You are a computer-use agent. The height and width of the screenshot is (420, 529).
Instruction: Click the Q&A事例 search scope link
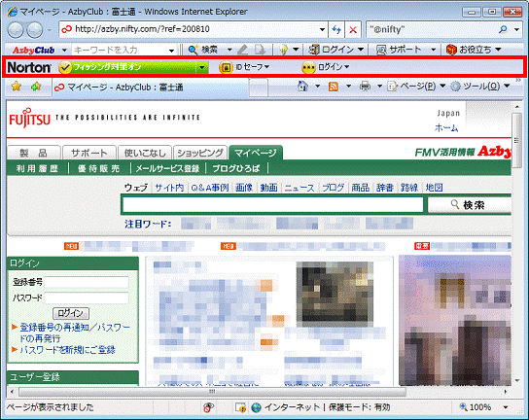point(210,188)
